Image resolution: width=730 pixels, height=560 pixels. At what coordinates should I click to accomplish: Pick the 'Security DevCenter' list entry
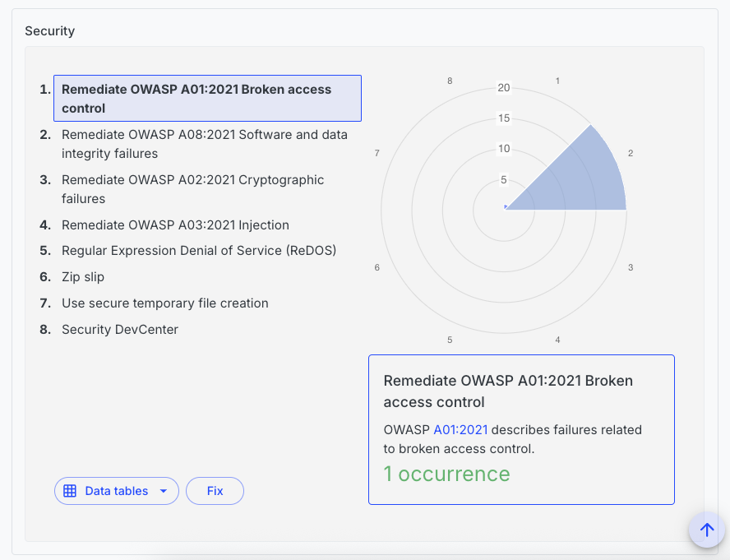pos(120,330)
